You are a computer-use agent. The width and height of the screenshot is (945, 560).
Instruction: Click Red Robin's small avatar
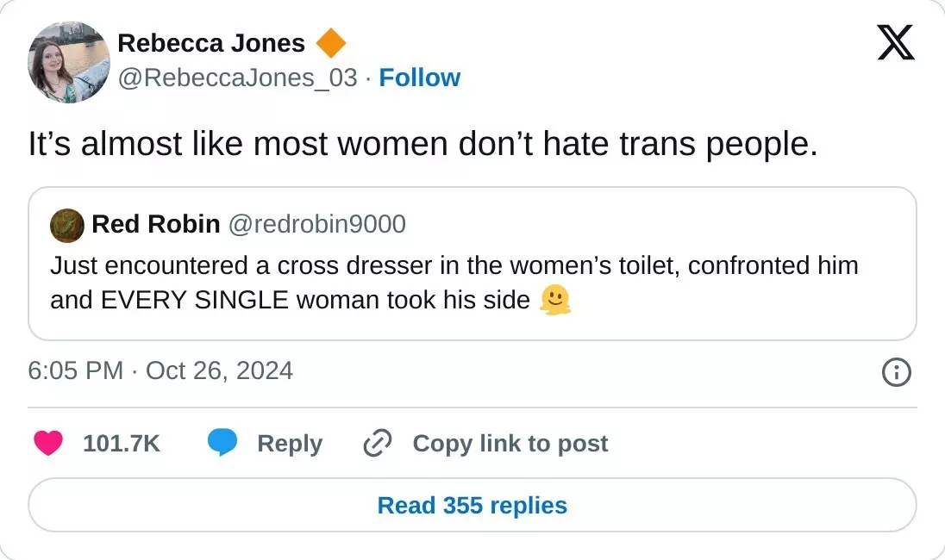pyautogui.click(x=67, y=225)
